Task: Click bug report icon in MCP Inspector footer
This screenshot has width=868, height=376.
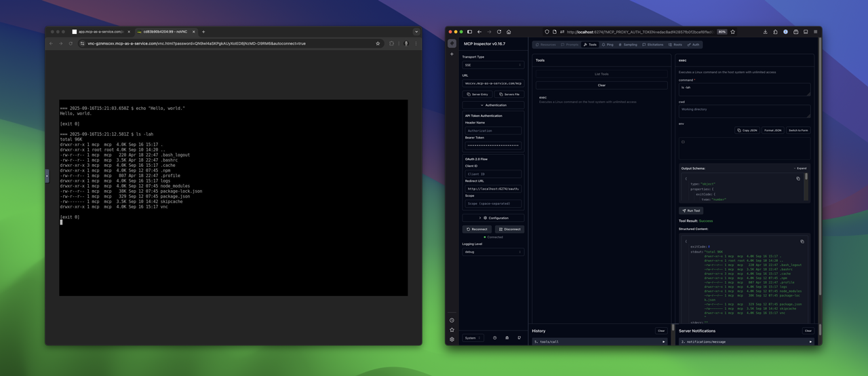Action: coord(507,338)
